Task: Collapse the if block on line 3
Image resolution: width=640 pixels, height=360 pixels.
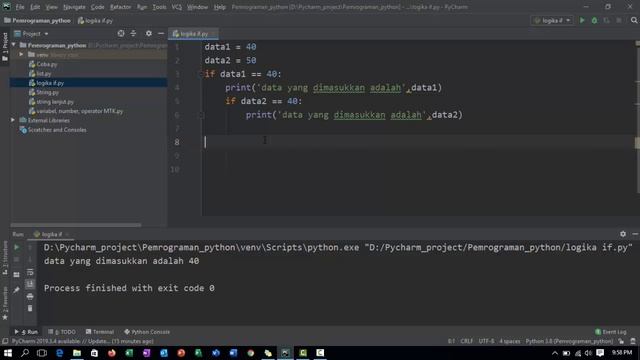Action: click(200, 74)
